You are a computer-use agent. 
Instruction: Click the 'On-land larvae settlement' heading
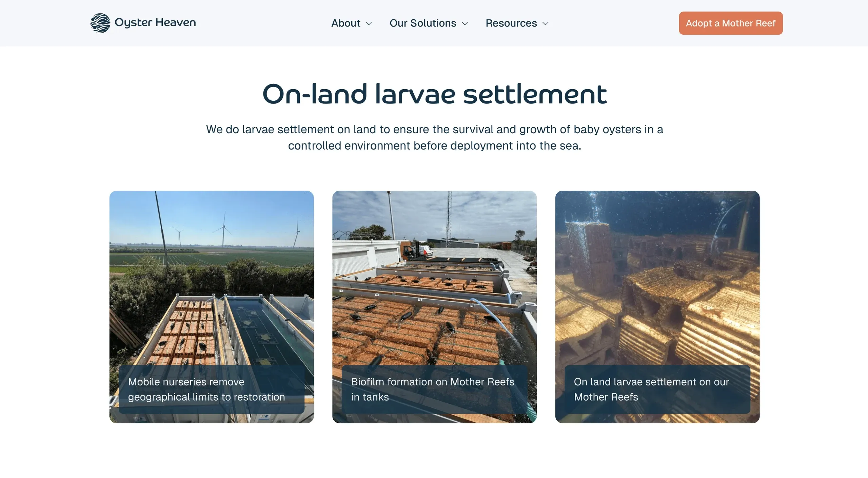434,94
